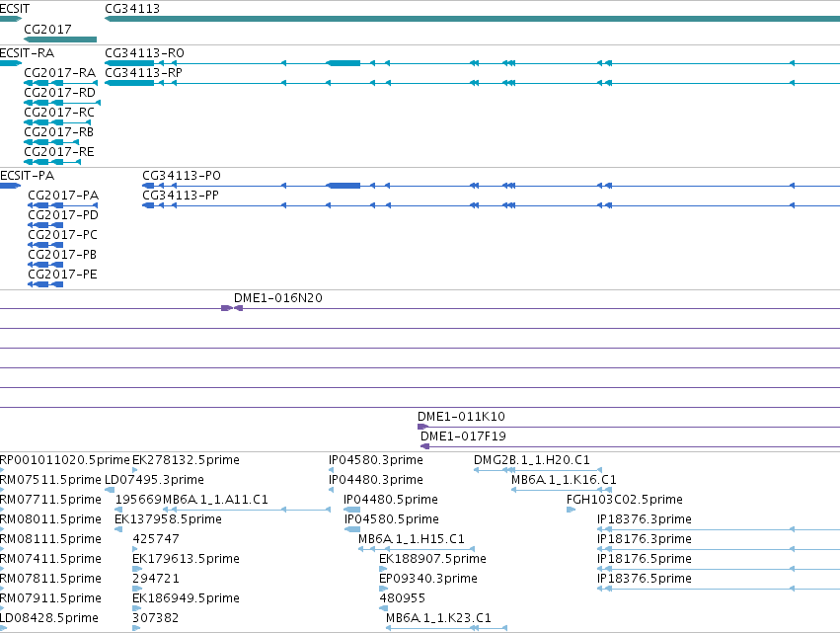Select cDNA MB6A.1_1.K23.C1
This screenshot has width=840, height=633.
438,618
